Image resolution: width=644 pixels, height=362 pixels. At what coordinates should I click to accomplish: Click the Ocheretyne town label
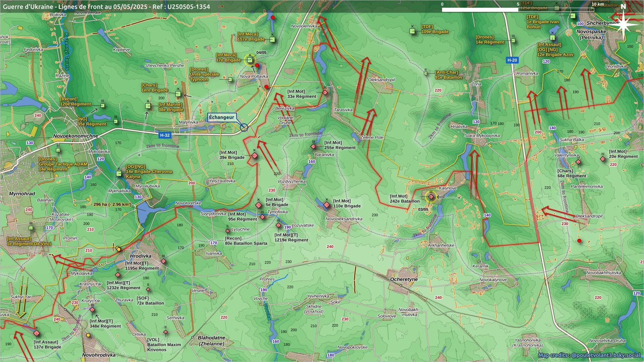tap(404, 279)
